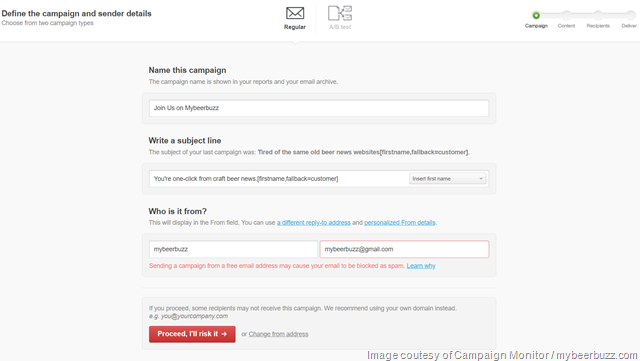The height and width of the screenshot is (361, 640).
Task: Click the Name this campaign heading
Action: click(187, 70)
